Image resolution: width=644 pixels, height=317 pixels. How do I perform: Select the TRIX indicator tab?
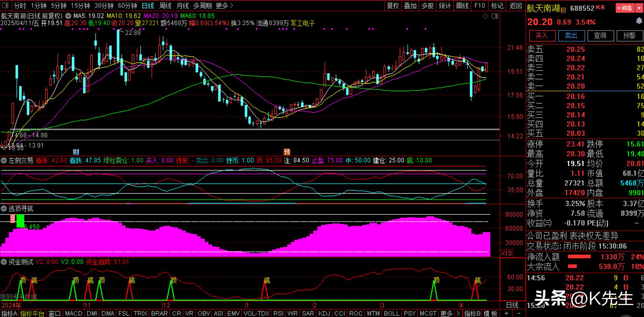140,313
